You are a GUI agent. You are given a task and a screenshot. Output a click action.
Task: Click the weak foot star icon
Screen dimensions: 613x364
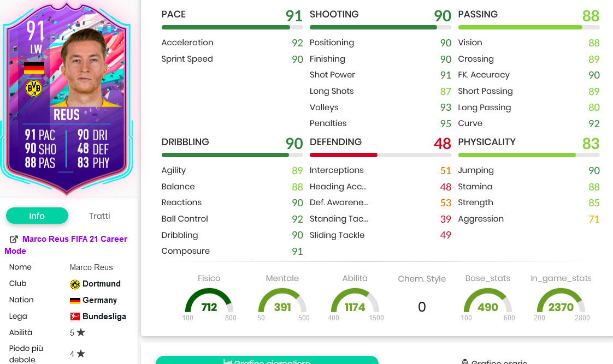(81, 354)
